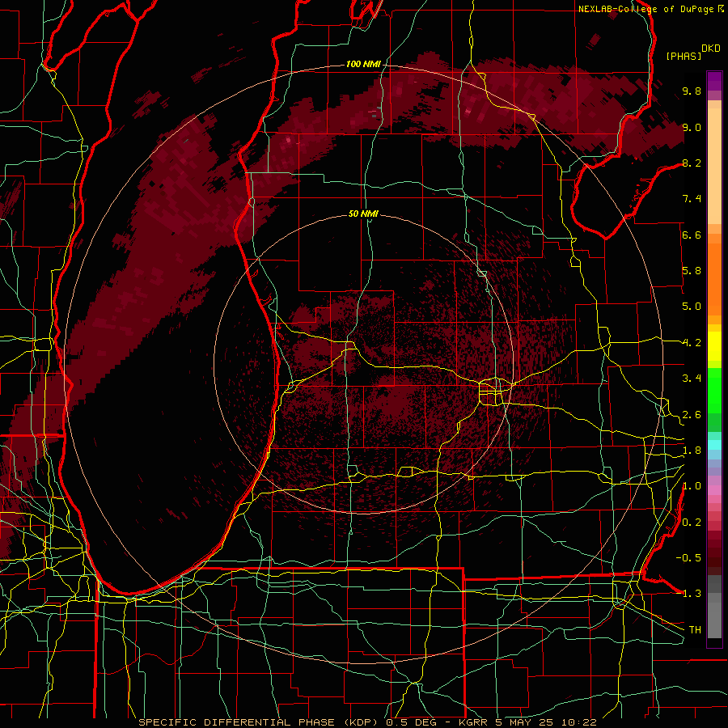Click the 2.6 legend value
Image resolution: width=728 pixels, height=728 pixels.
[x=692, y=415]
